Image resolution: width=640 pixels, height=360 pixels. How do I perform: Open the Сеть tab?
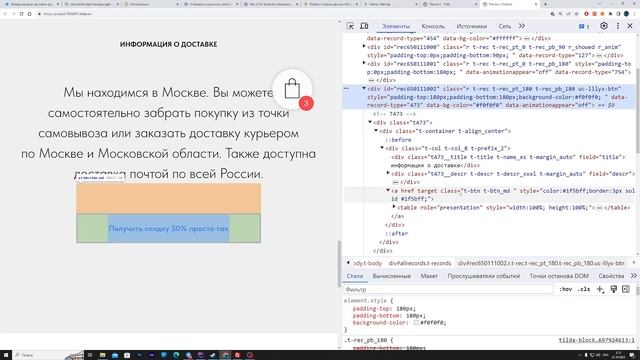504,27
